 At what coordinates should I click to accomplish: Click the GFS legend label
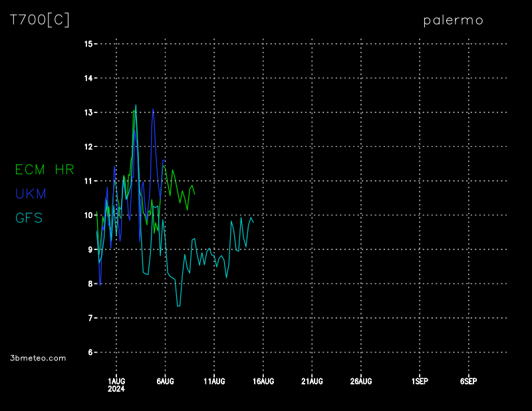pos(29,217)
